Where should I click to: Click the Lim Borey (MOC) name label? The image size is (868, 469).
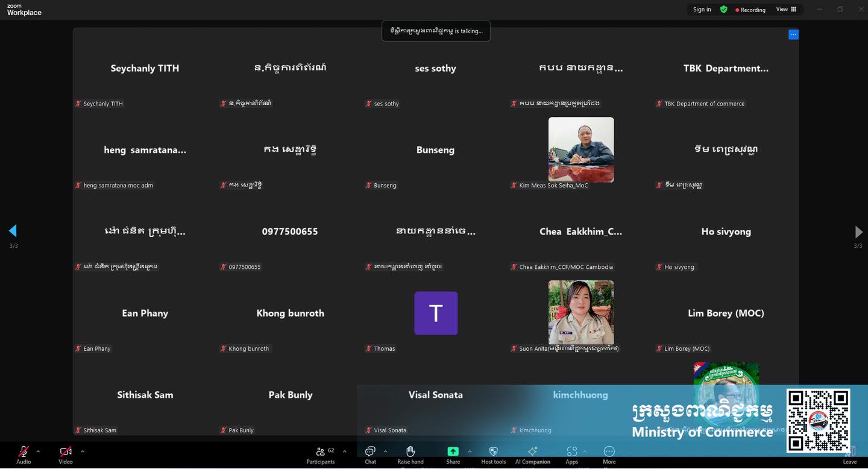(687, 348)
